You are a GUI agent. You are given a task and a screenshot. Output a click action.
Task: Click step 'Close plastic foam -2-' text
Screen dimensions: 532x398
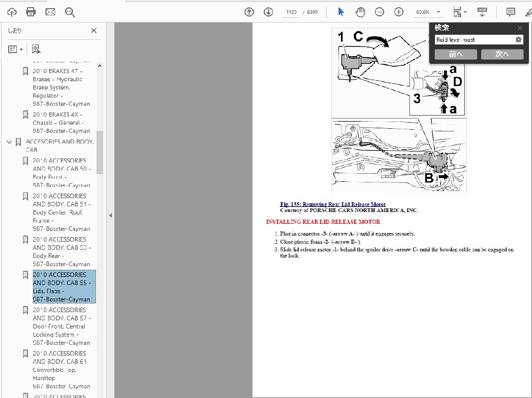[x=321, y=242]
